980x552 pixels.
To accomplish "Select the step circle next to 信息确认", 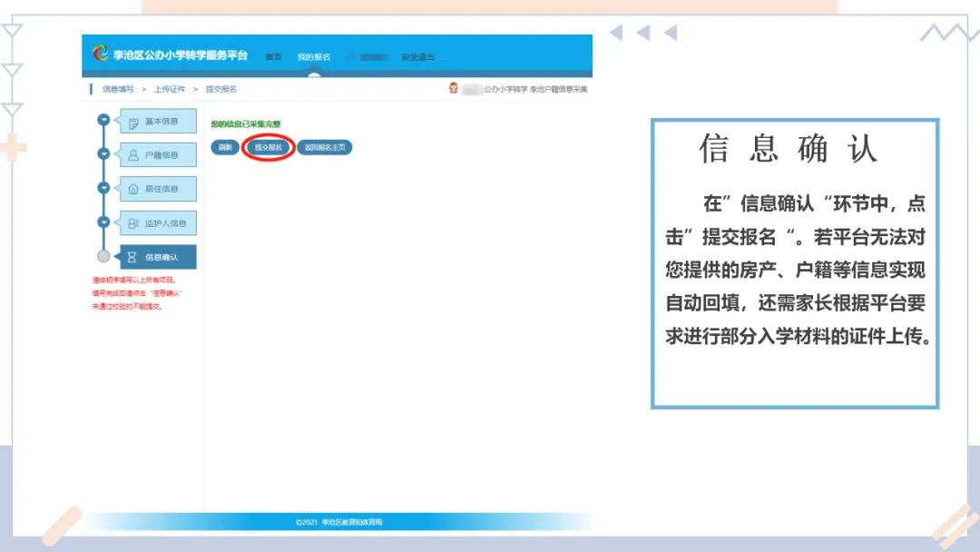I will 103,254.
